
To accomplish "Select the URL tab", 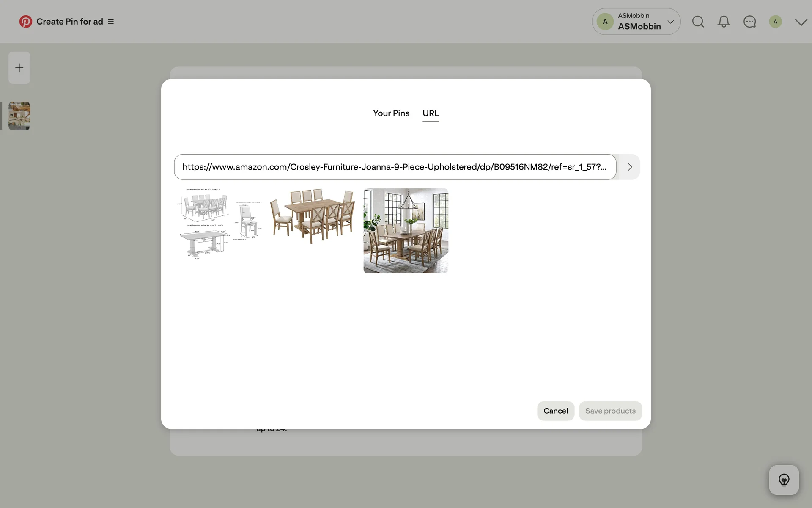I will (431, 113).
